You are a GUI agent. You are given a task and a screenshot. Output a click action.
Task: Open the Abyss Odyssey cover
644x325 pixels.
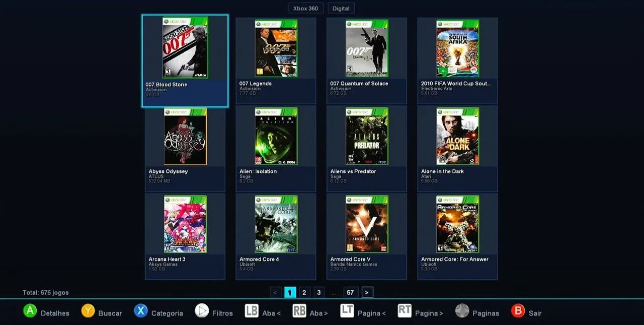coord(185,137)
